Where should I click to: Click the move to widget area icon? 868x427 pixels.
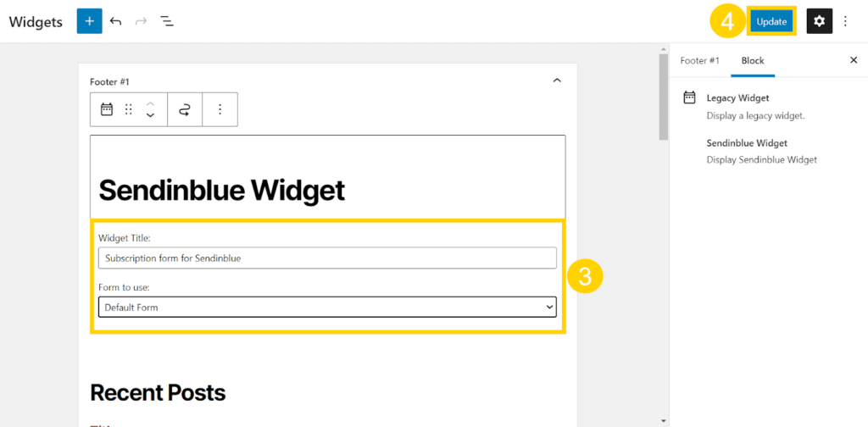(184, 109)
